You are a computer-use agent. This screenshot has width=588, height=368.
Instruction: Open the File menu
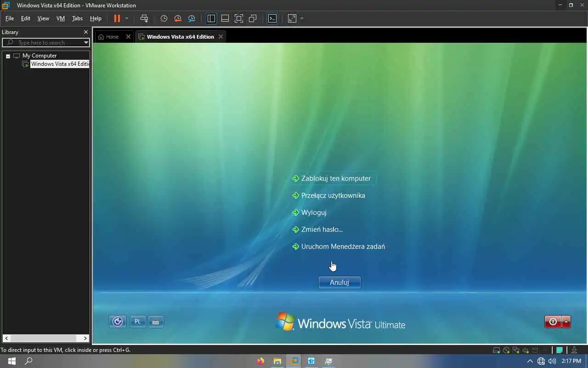(10, 18)
